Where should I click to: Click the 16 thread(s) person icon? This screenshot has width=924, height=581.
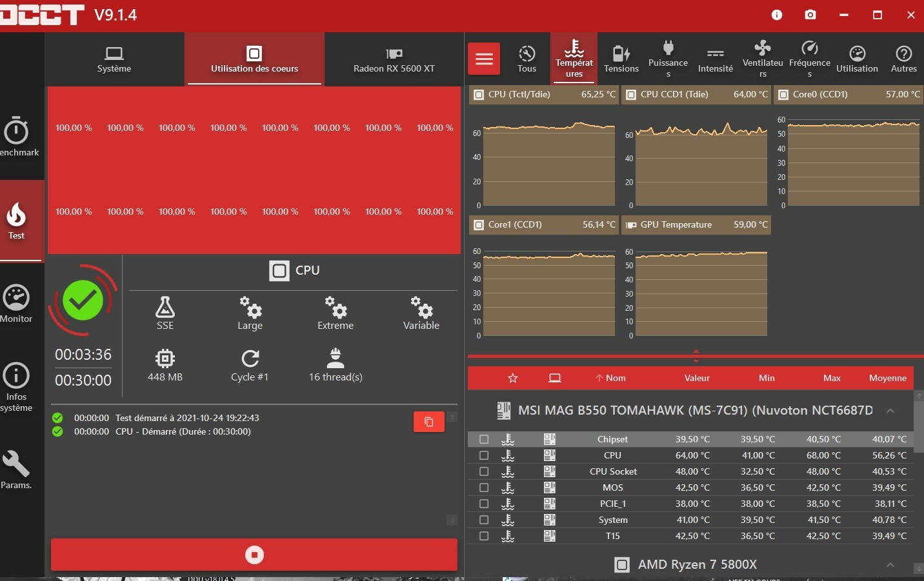click(336, 358)
